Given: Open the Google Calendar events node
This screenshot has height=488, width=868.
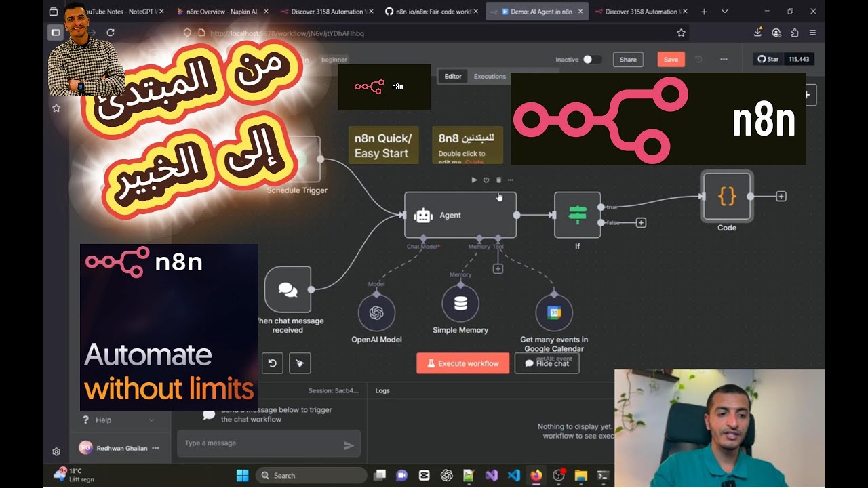Looking at the screenshot, I should pos(554,312).
